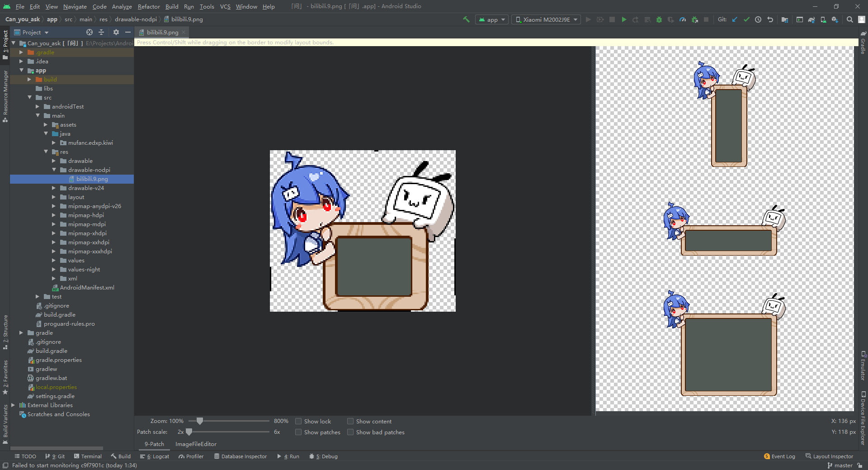The image size is (868, 470).
Task: Expand the layout folder
Action: point(54,197)
